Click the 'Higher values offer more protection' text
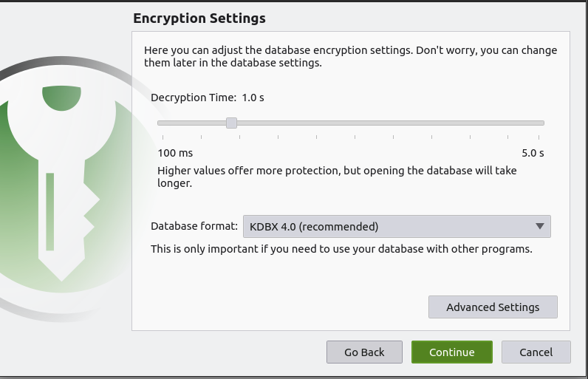 coord(337,177)
